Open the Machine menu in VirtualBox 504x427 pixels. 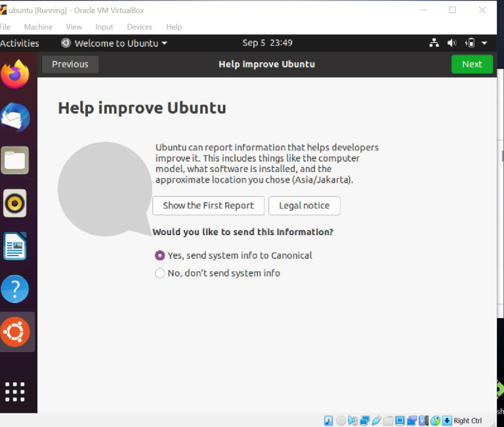point(38,27)
